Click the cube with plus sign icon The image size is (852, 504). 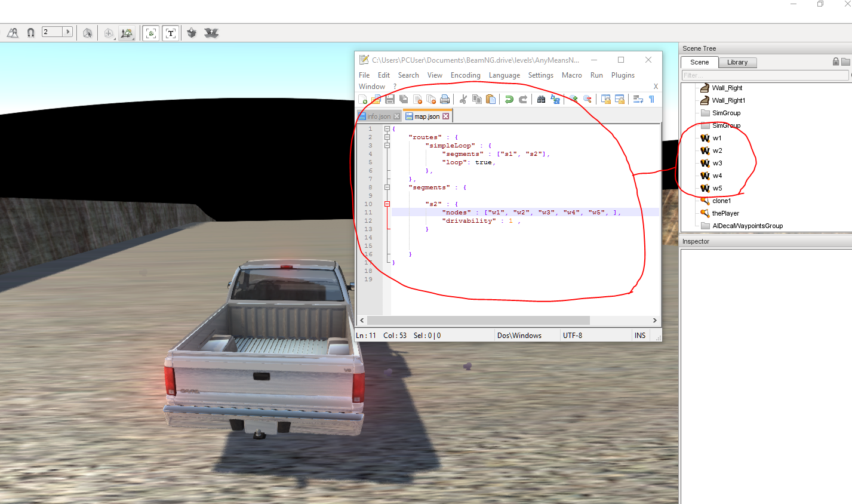pyautogui.click(x=109, y=33)
